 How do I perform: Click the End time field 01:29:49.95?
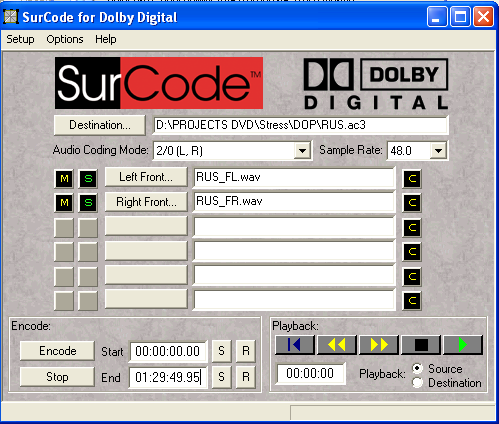(168, 377)
